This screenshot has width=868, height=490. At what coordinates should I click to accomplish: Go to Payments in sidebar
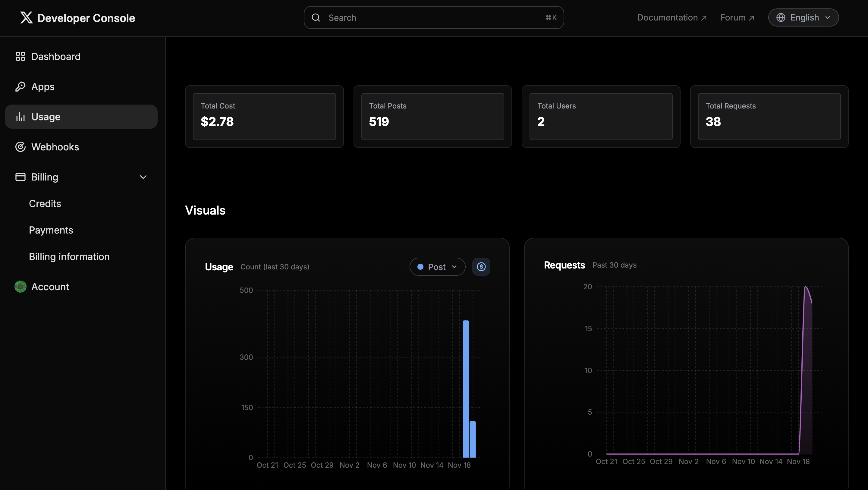pyautogui.click(x=51, y=230)
